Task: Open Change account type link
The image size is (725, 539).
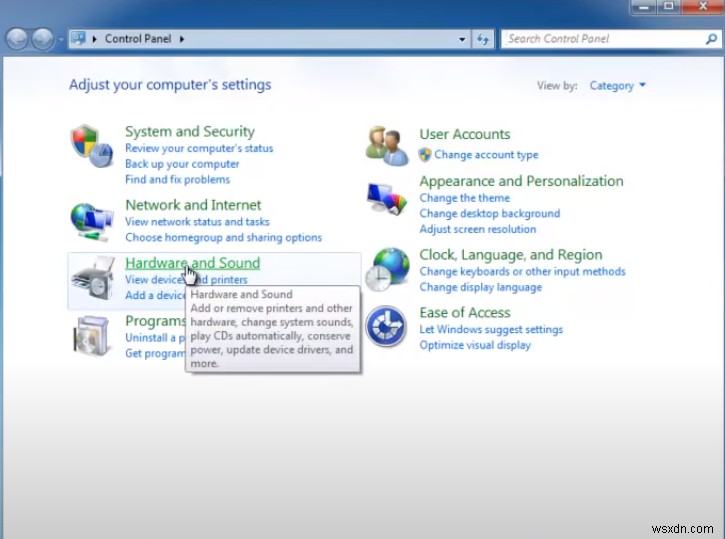Action: (x=486, y=155)
